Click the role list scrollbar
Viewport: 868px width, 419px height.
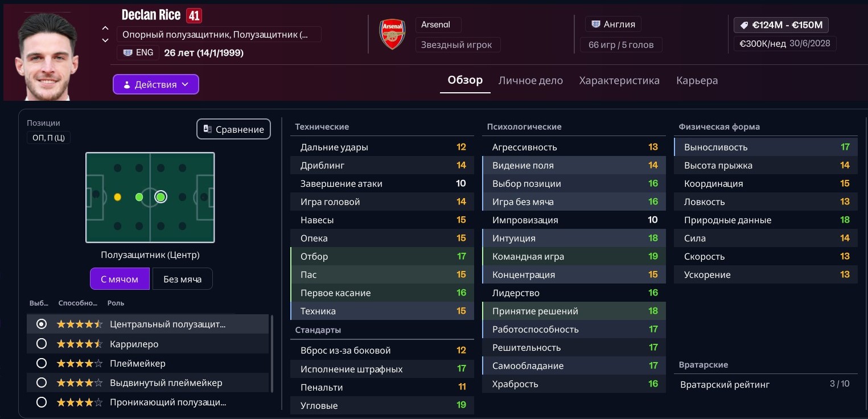click(272, 353)
